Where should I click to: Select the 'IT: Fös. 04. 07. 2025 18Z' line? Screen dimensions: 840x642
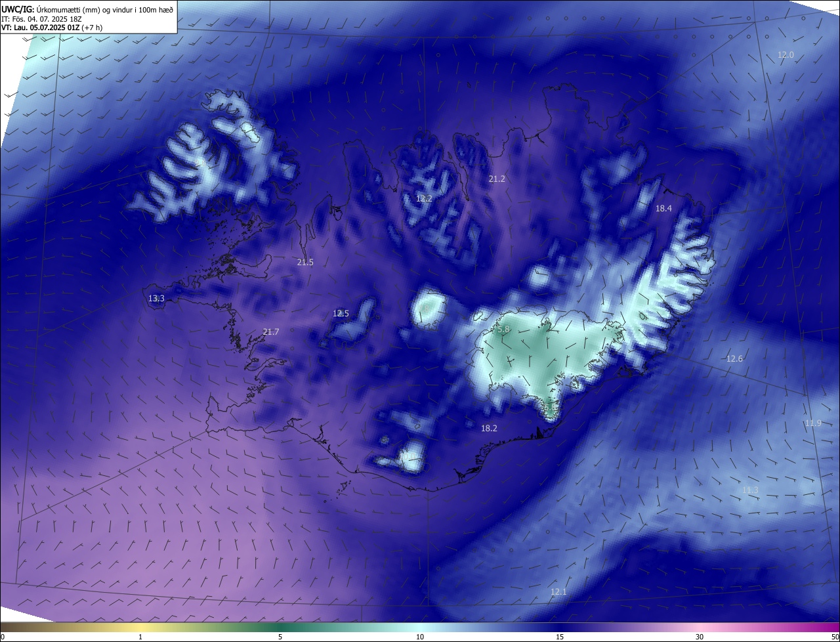click(41, 18)
